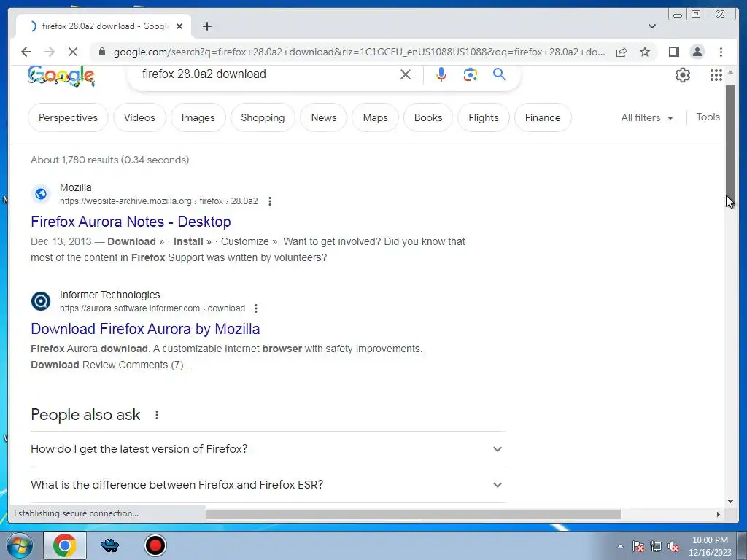Open Google quick settings gear
747x560 pixels.
click(x=683, y=75)
